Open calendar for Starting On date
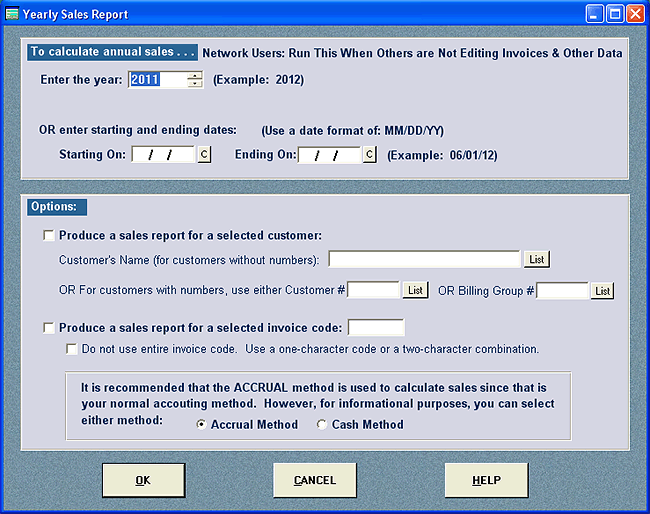The height and width of the screenshot is (514, 650). coord(204,154)
